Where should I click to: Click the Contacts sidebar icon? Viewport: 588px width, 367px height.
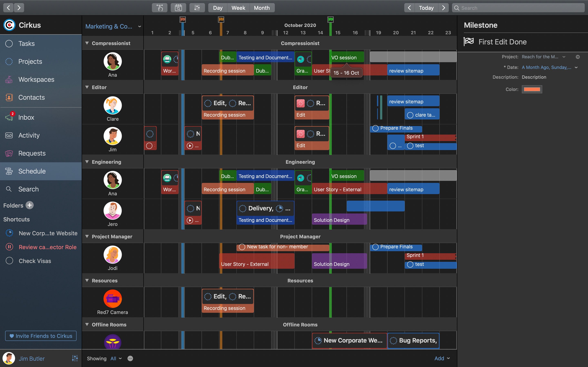pos(9,97)
